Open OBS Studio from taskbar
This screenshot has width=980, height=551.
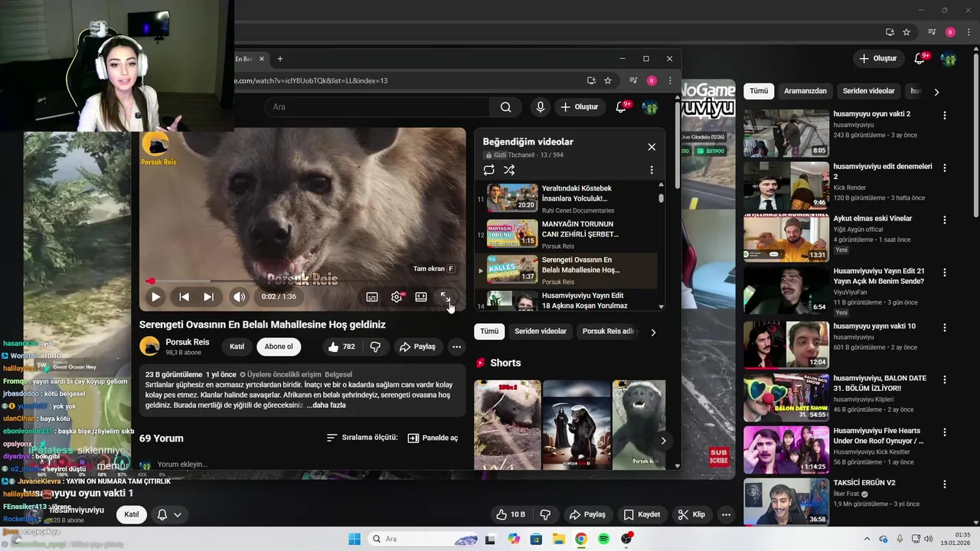click(x=627, y=539)
